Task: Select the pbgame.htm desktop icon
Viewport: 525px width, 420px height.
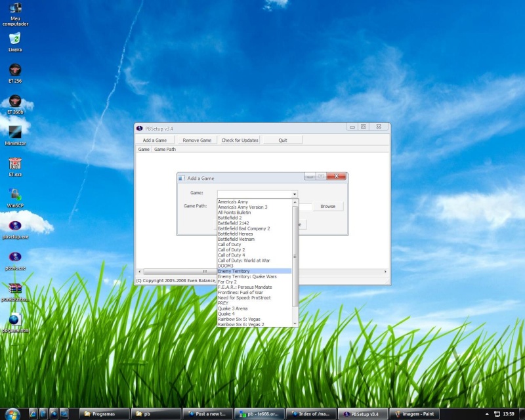Action: tap(15, 323)
